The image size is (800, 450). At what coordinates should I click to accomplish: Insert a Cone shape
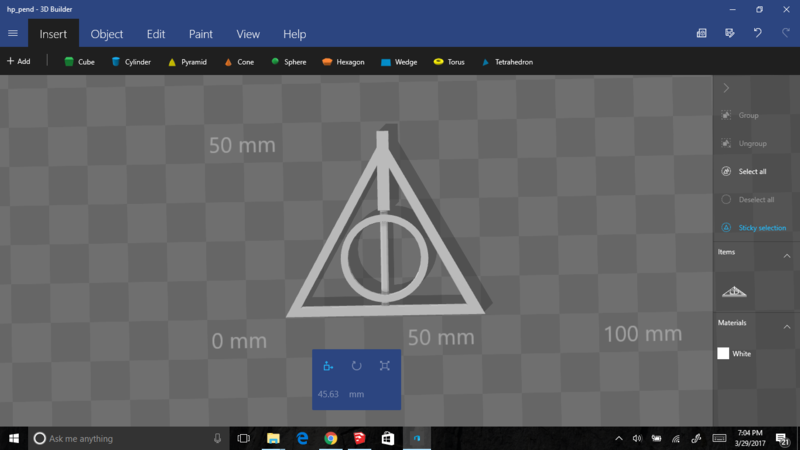pyautogui.click(x=239, y=62)
